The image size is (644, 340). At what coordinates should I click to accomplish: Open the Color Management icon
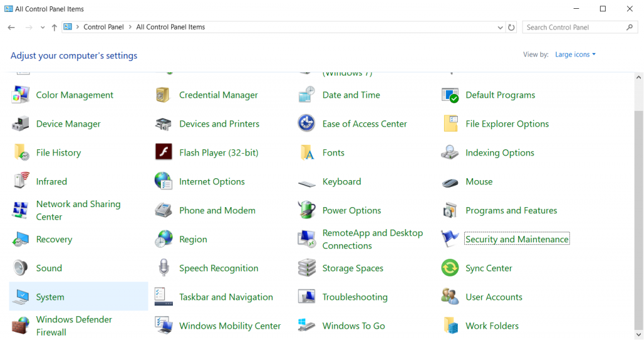pyautogui.click(x=21, y=95)
